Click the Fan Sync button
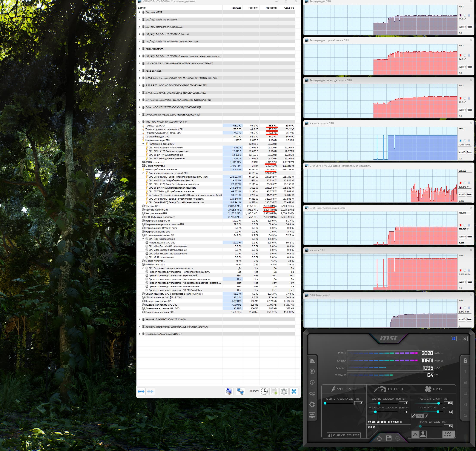This screenshot has height=451, width=476. tap(449, 434)
